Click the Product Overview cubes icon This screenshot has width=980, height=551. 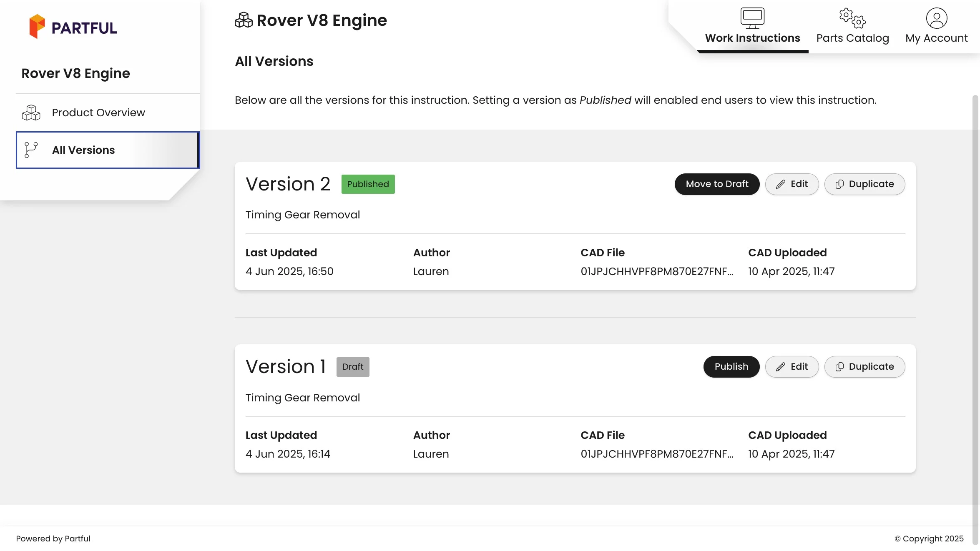pyautogui.click(x=31, y=113)
